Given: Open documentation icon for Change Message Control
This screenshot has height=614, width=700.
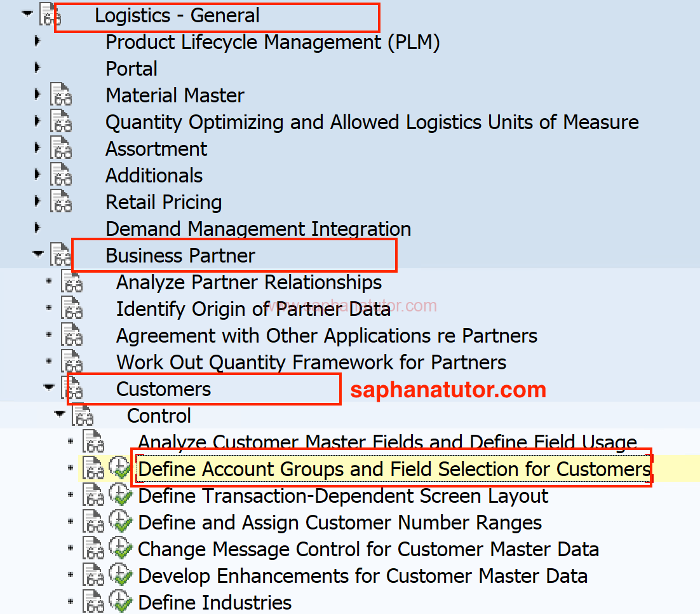Looking at the screenshot, I should pyautogui.click(x=93, y=548).
